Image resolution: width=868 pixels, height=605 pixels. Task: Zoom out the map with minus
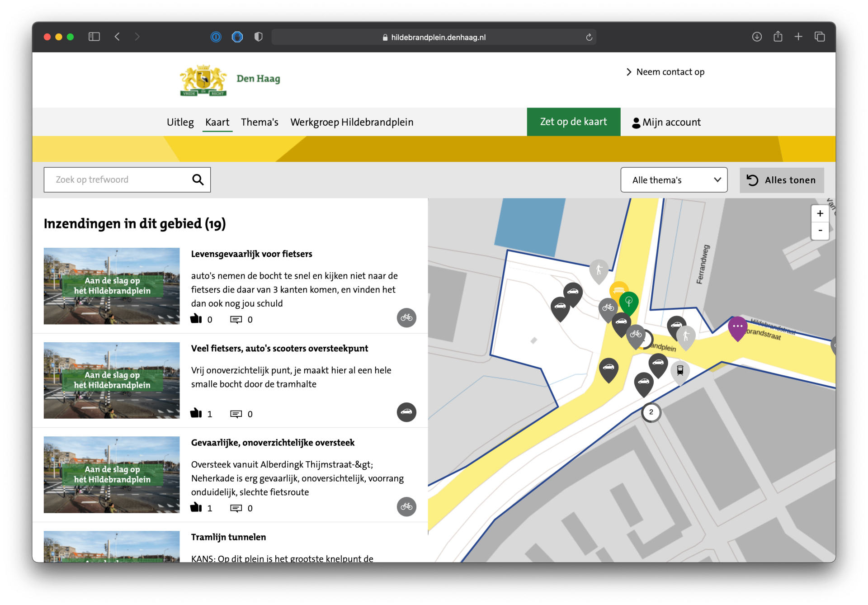coord(820,231)
